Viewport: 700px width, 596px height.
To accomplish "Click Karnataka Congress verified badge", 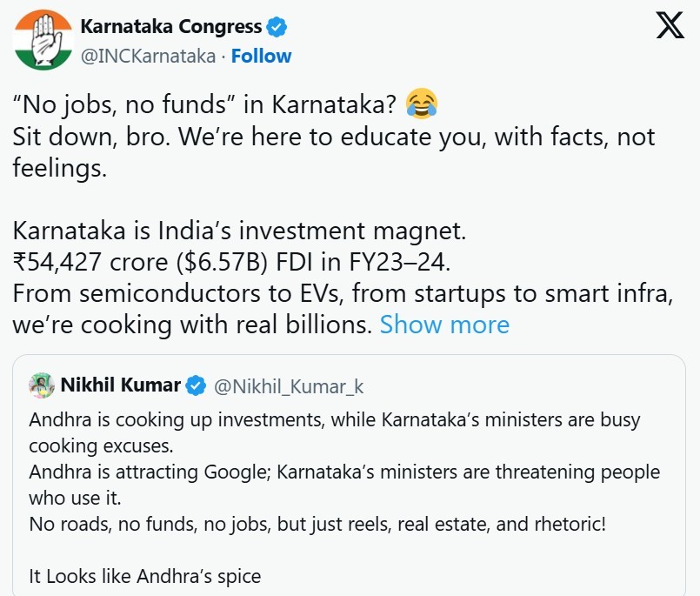I will coord(277,28).
